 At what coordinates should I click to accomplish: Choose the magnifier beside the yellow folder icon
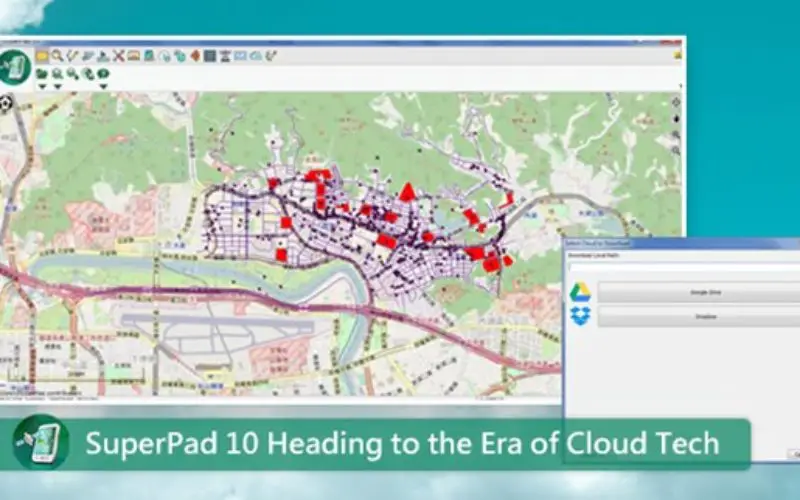[57, 56]
